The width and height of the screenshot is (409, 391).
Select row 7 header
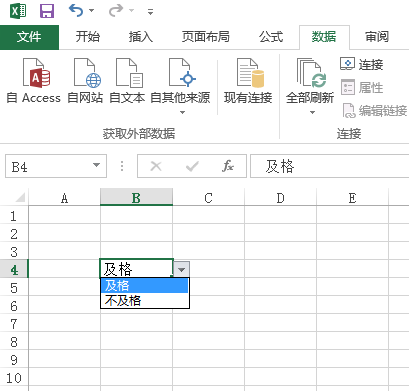(14, 324)
